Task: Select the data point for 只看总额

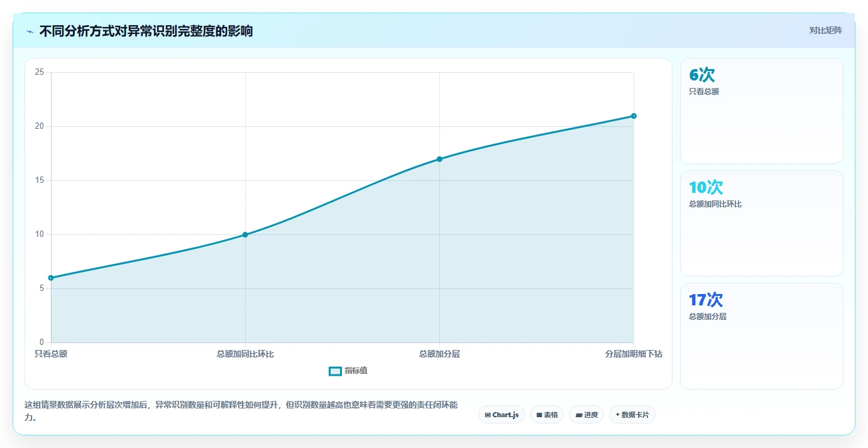Action: pyautogui.click(x=51, y=278)
